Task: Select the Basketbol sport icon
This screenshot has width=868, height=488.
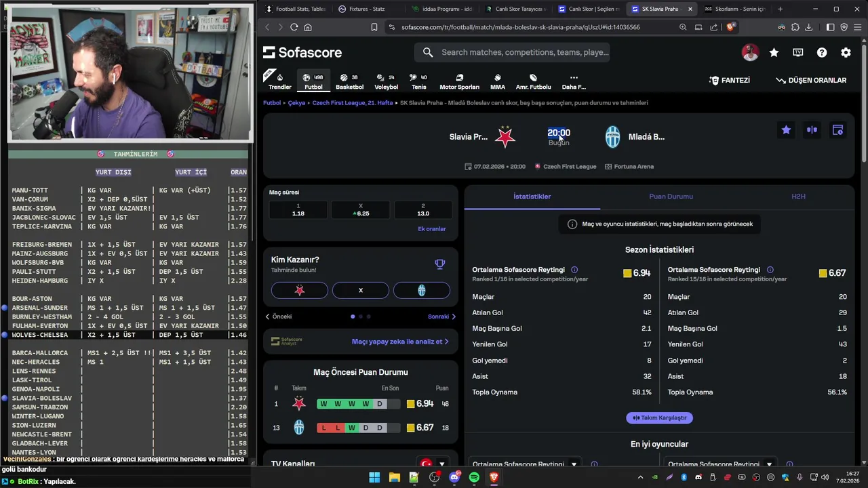Action: [349, 81]
